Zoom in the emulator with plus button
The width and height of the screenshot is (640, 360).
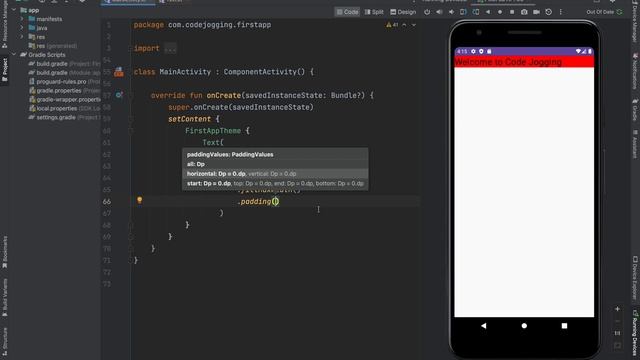(x=617, y=309)
